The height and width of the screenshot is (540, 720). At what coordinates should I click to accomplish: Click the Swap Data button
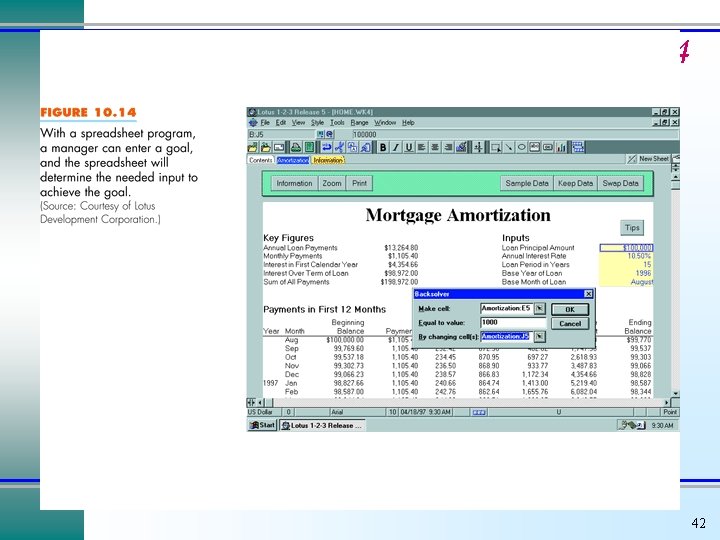click(x=620, y=183)
